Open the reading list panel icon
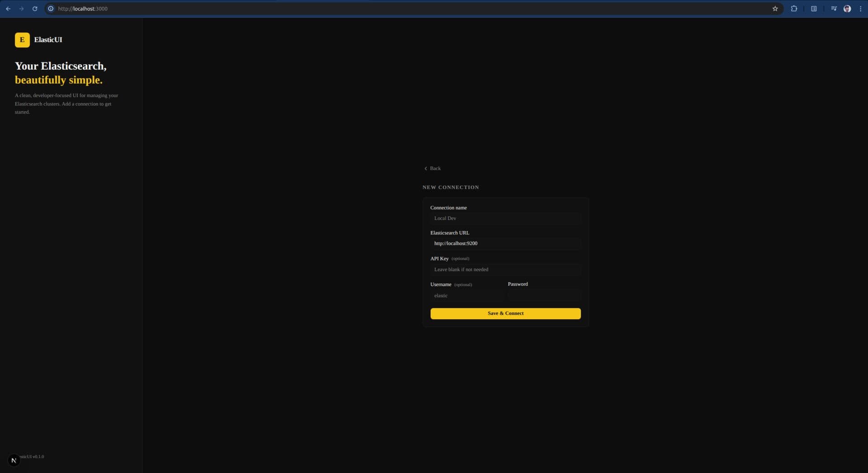 click(814, 9)
